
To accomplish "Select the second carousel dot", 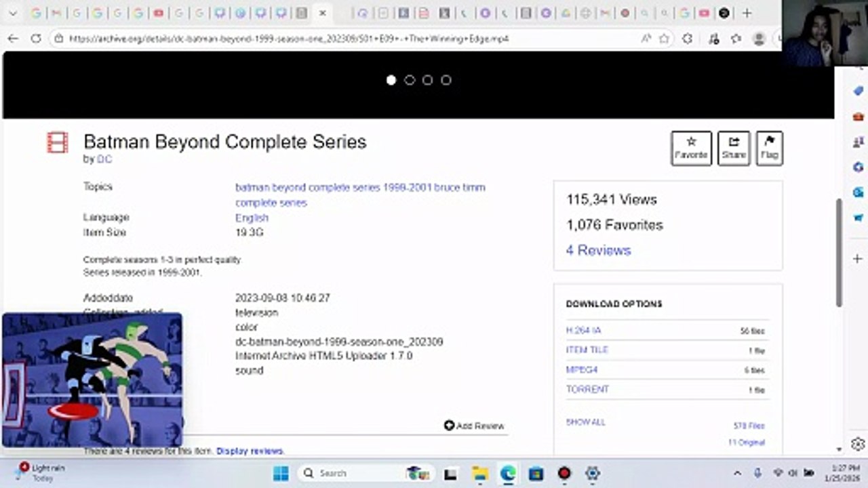I will [410, 80].
